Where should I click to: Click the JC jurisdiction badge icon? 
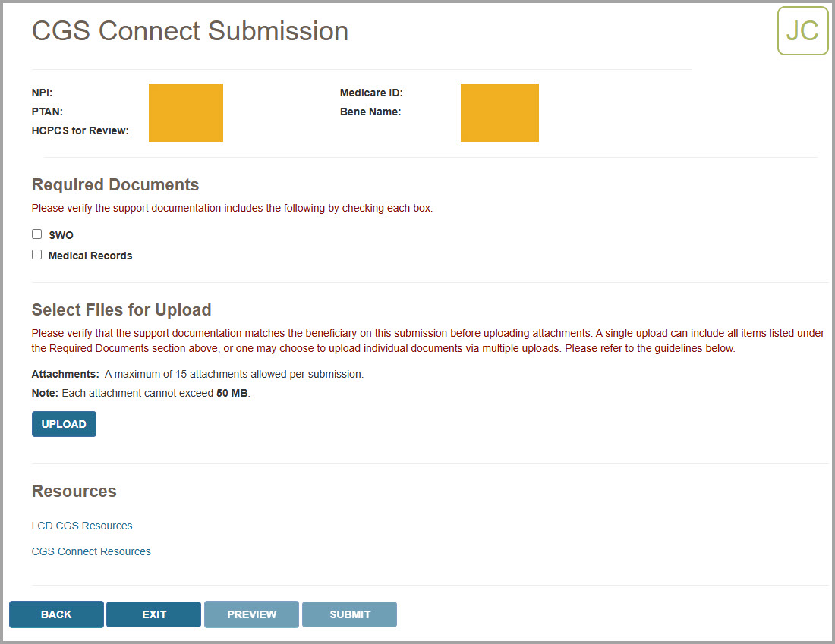tap(802, 31)
